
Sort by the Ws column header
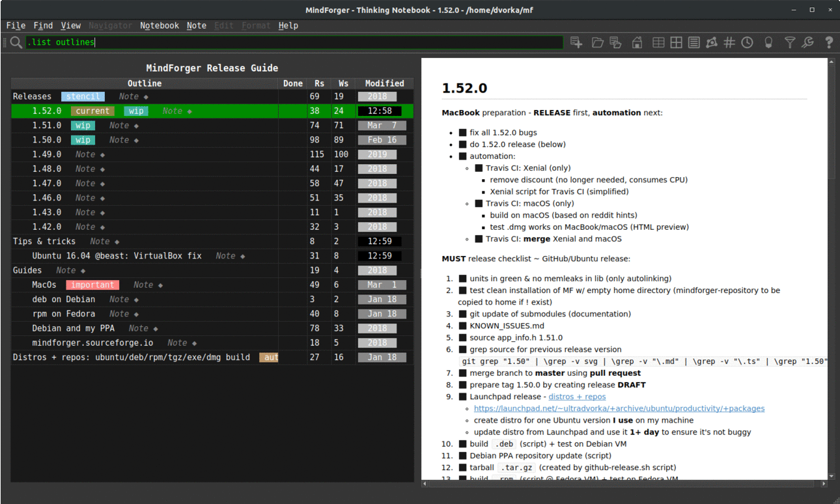[x=343, y=83]
